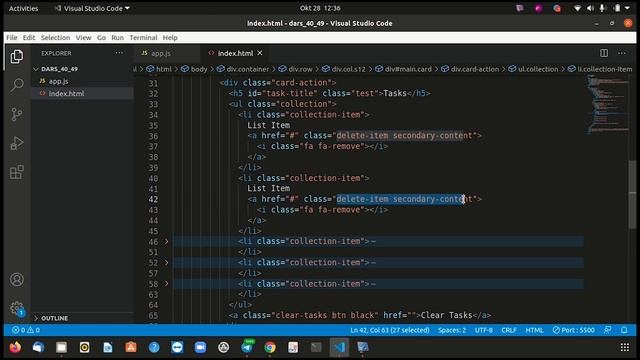Open the Explorer view in activity bar
Screen dimensions: 640x360
point(17,57)
